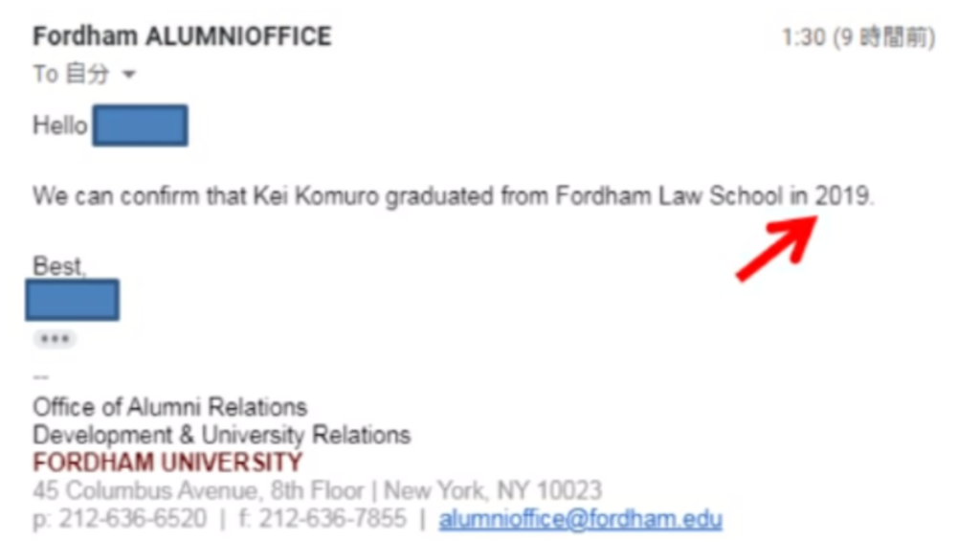Click the Best closing line
The image size is (980, 542).
click(58, 266)
